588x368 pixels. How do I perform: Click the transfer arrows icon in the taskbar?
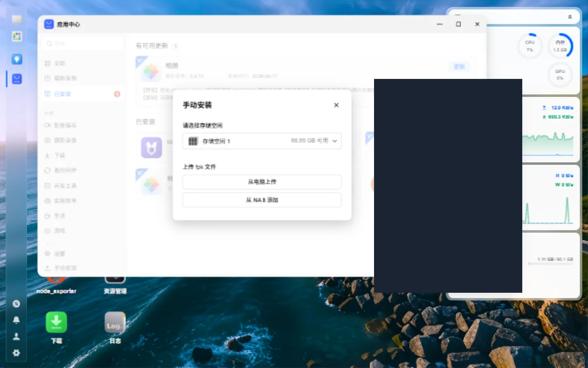[x=16, y=304]
